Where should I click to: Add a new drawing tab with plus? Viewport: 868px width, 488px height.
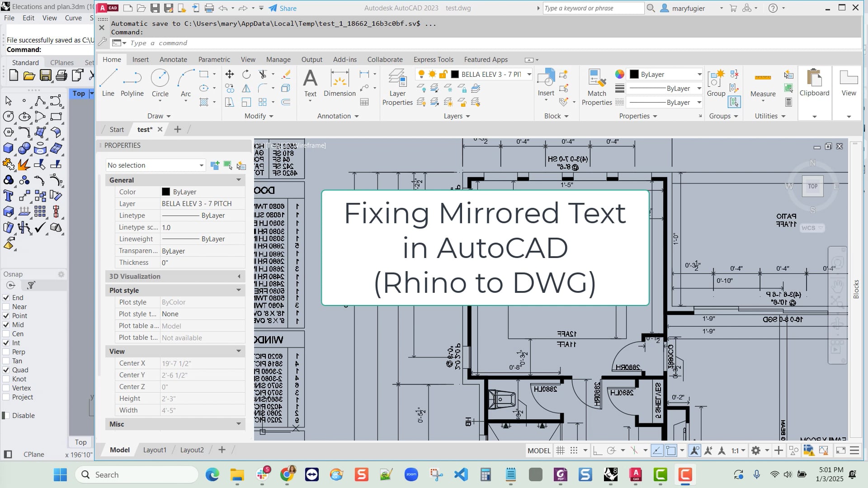[x=178, y=130]
